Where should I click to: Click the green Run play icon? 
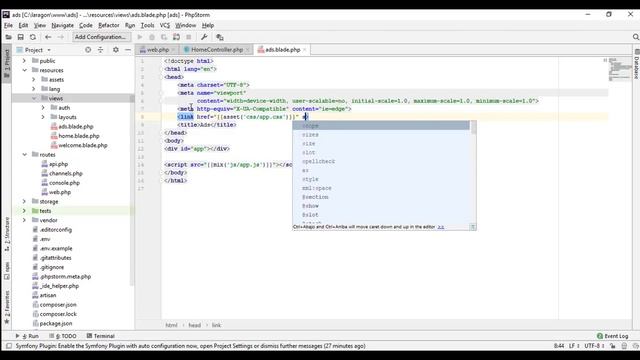coord(140,37)
